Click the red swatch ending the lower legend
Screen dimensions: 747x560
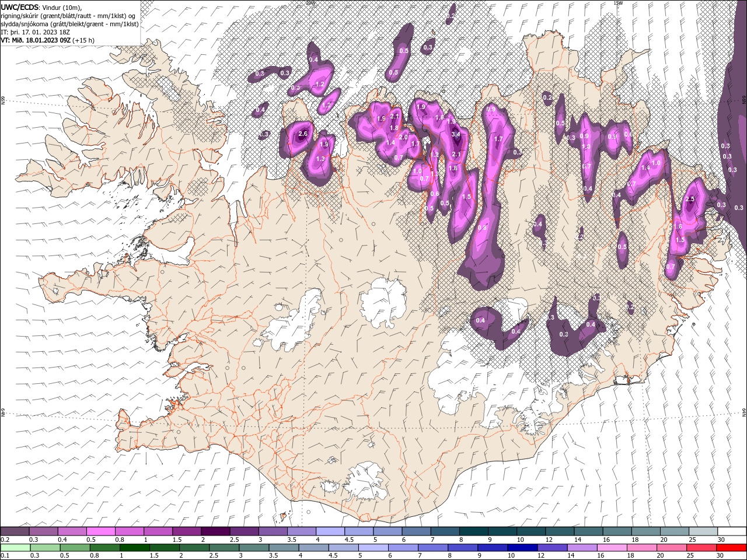(731, 547)
